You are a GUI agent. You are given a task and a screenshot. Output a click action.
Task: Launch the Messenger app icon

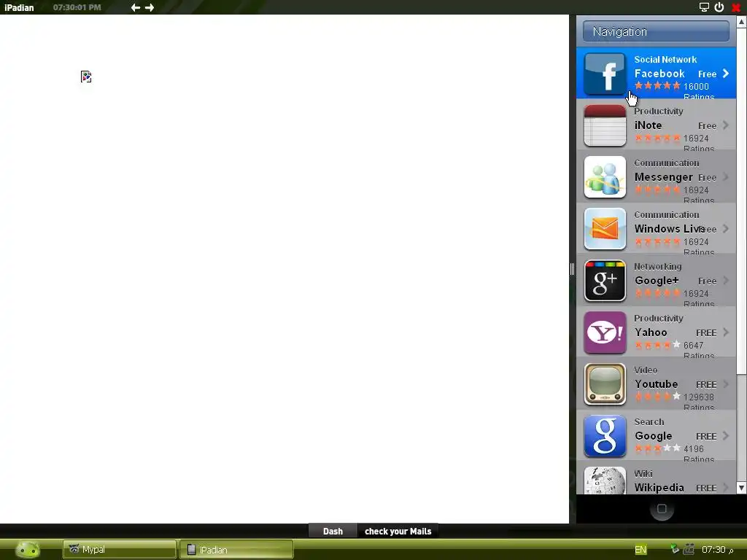605,177
